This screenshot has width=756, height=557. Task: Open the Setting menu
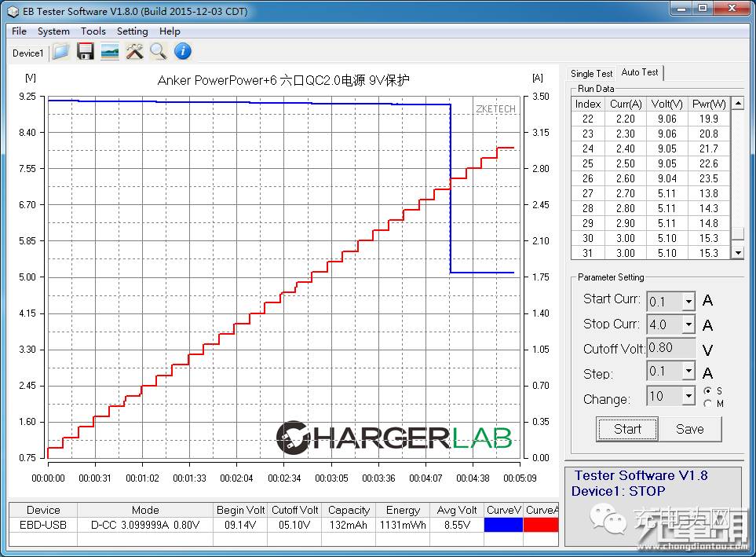[x=132, y=31]
